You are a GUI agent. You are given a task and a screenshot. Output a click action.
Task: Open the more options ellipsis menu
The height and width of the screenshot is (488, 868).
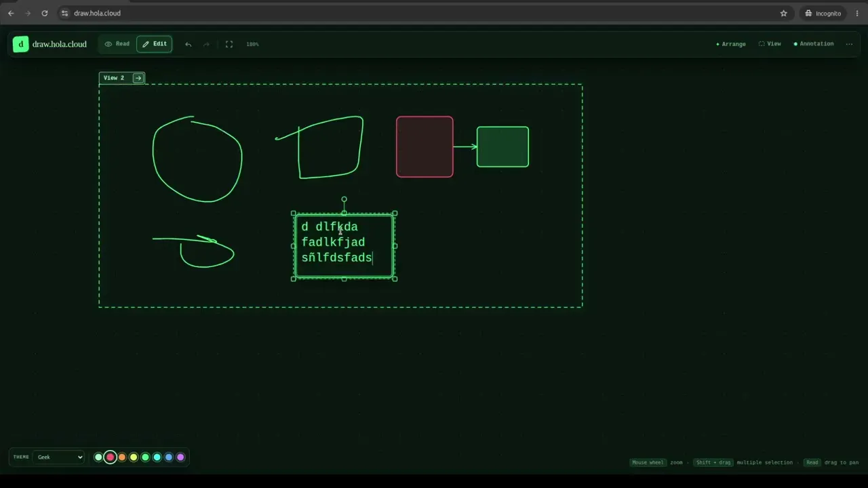849,44
